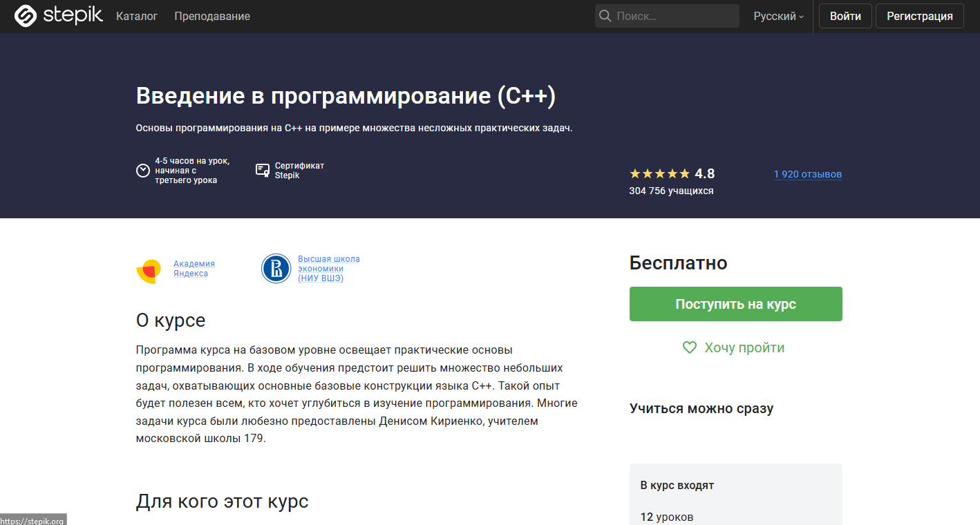Select Преподавание in the top menu
This screenshot has width=980, height=525.
tap(211, 16)
